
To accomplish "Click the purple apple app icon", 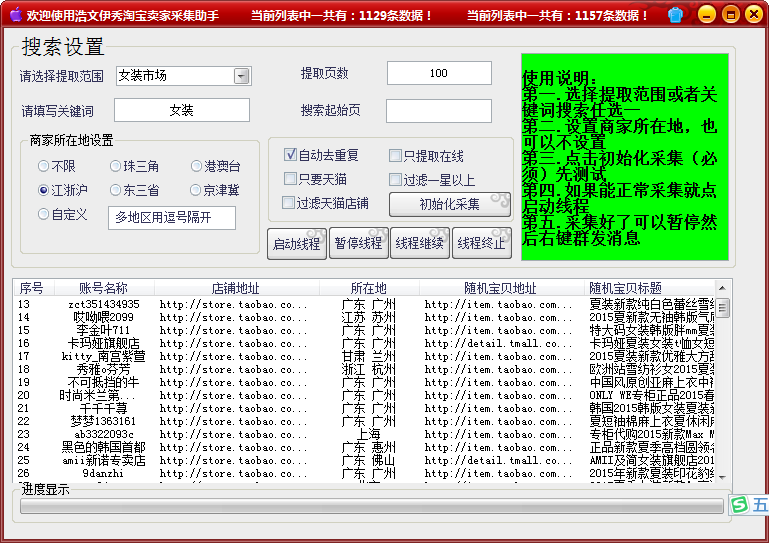I will pos(16,14).
